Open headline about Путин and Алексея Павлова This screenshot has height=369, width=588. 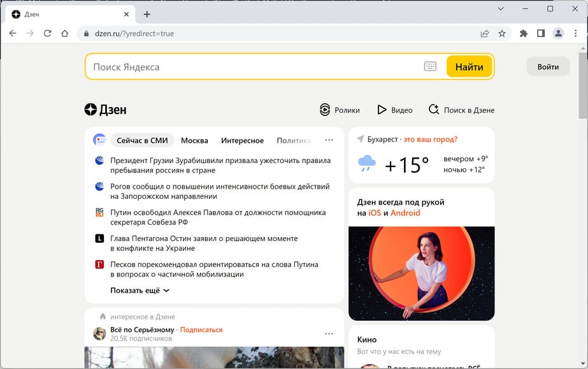coord(218,217)
